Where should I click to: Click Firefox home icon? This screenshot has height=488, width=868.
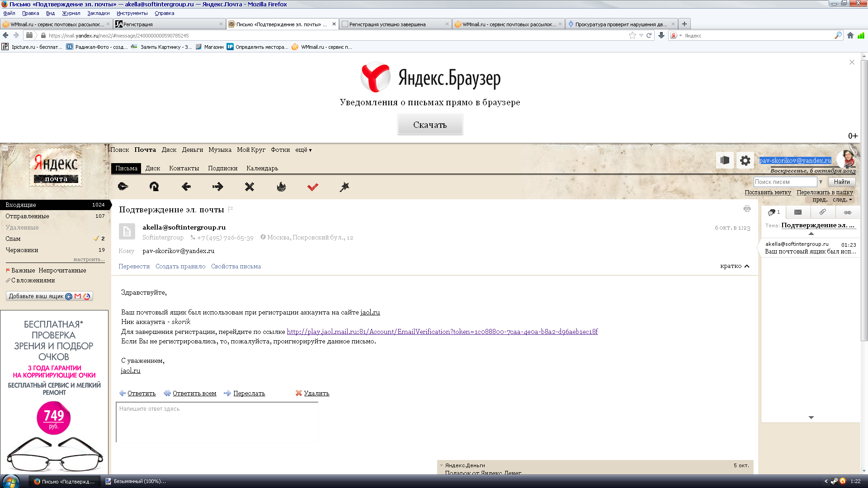(x=850, y=35)
